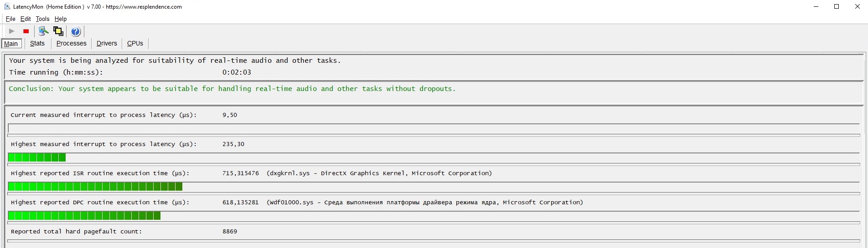Image resolution: width=868 pixels, height=248 pixels.
Task: Open the Tools menu
Action: click(x=42, y=19)
